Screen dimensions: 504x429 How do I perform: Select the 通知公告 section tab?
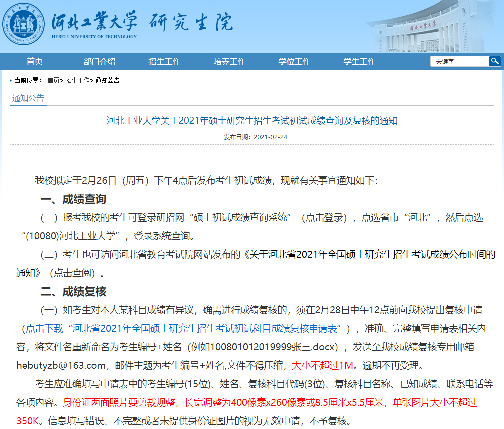[28, 98]
